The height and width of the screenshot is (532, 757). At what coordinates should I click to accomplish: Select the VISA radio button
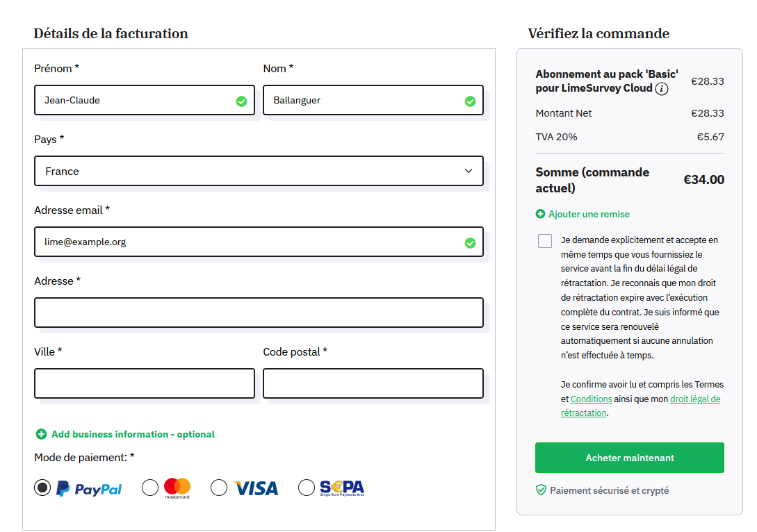[219, 488]
